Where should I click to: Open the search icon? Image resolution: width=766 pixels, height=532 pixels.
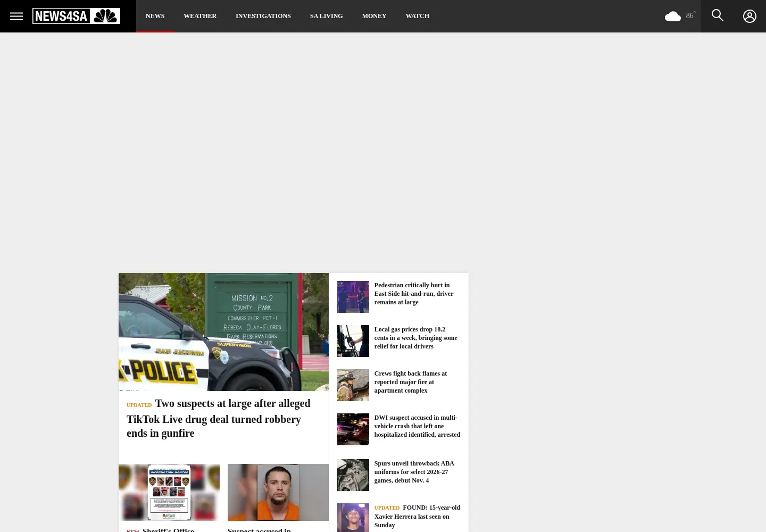tap(717, 15)
